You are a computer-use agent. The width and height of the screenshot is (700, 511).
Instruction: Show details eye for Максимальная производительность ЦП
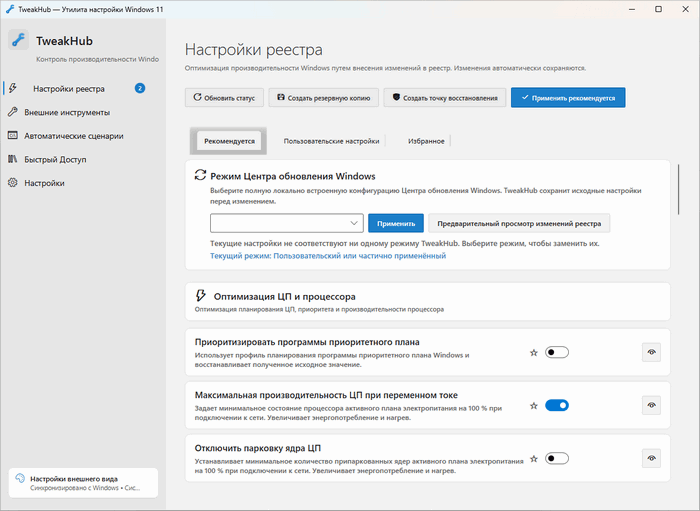tap(651, 405)
